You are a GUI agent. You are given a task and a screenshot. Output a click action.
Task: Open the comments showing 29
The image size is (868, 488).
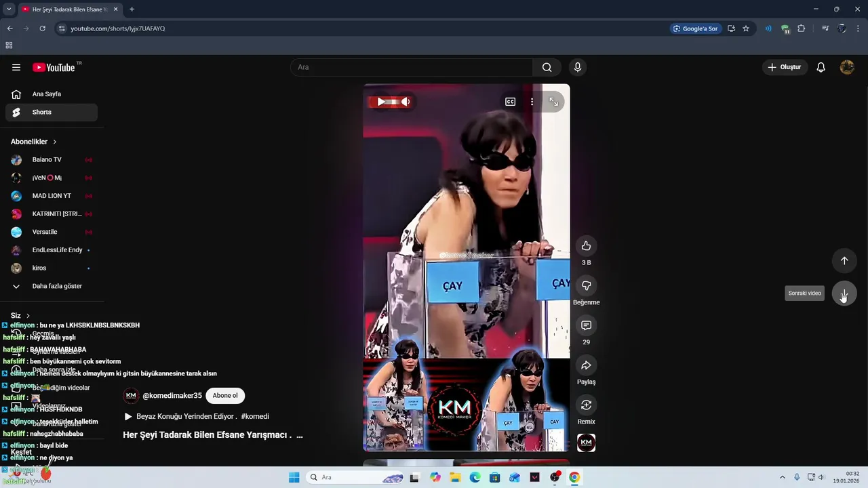pyautogui.click(x=586, y=325)
